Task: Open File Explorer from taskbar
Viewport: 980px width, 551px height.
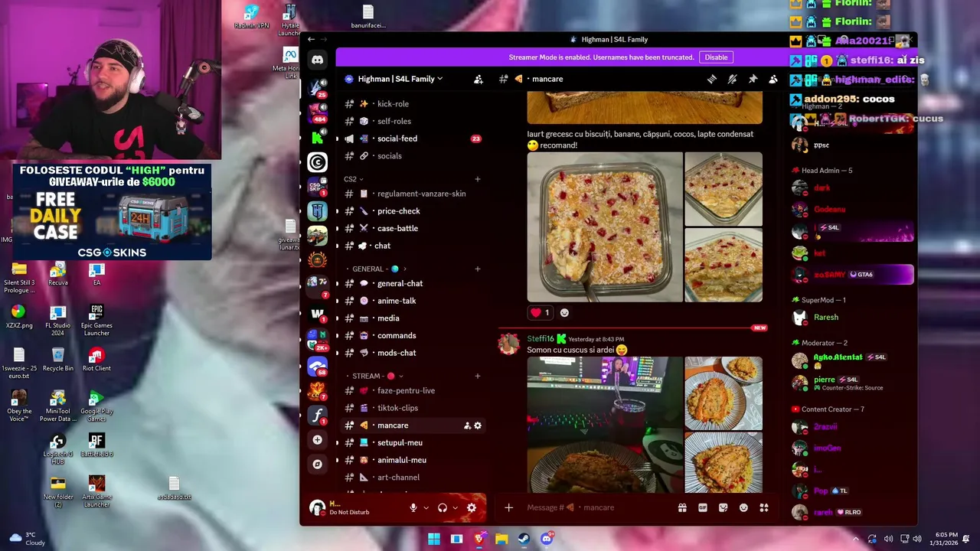Action: (501, 539)
